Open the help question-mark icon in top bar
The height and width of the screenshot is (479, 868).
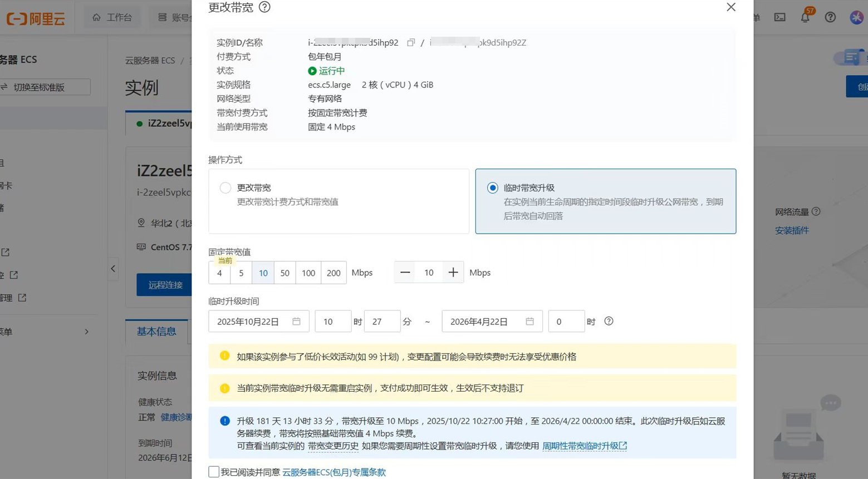[x=830, y=17]
